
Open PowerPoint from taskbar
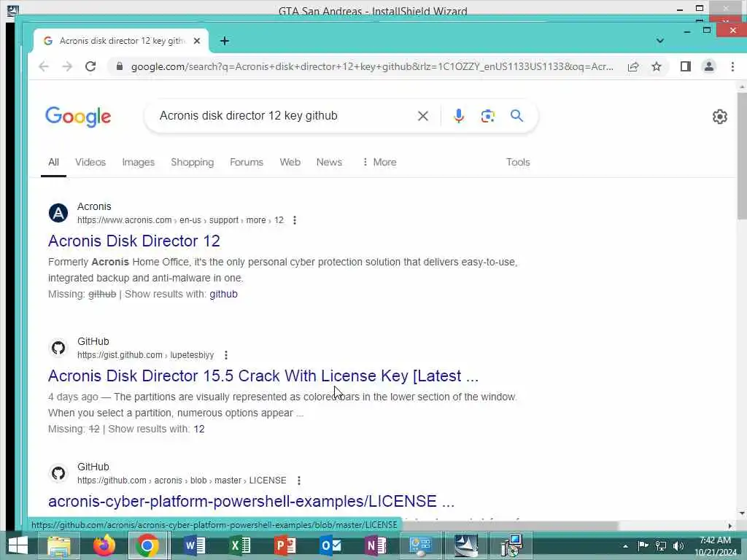[285, 545]
